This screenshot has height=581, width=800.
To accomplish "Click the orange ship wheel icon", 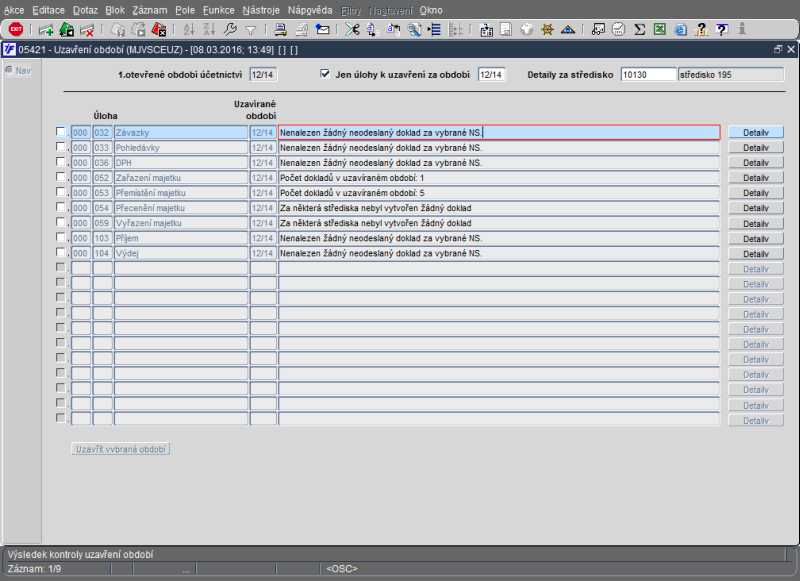I will [x=547, y=30].
